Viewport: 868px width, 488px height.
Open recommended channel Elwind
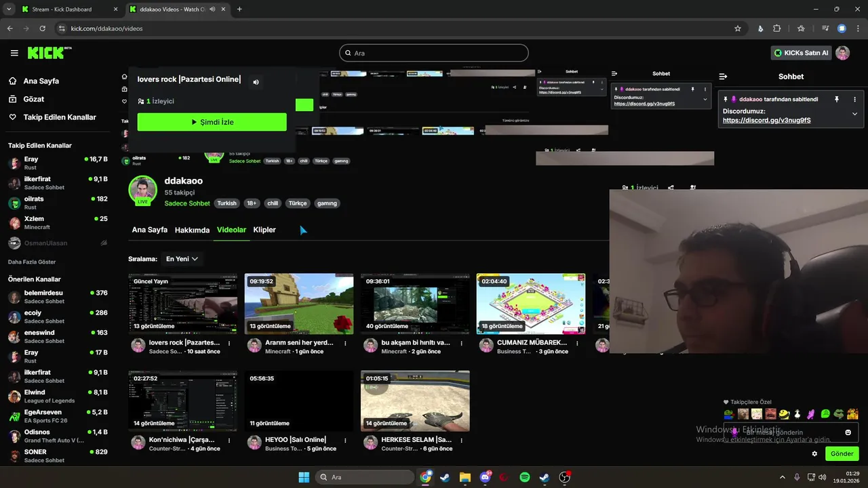tap(58, 396)
